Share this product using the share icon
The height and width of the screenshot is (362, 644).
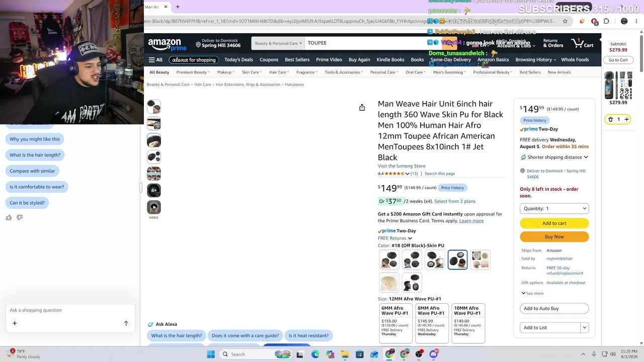[x=362, y=108]
